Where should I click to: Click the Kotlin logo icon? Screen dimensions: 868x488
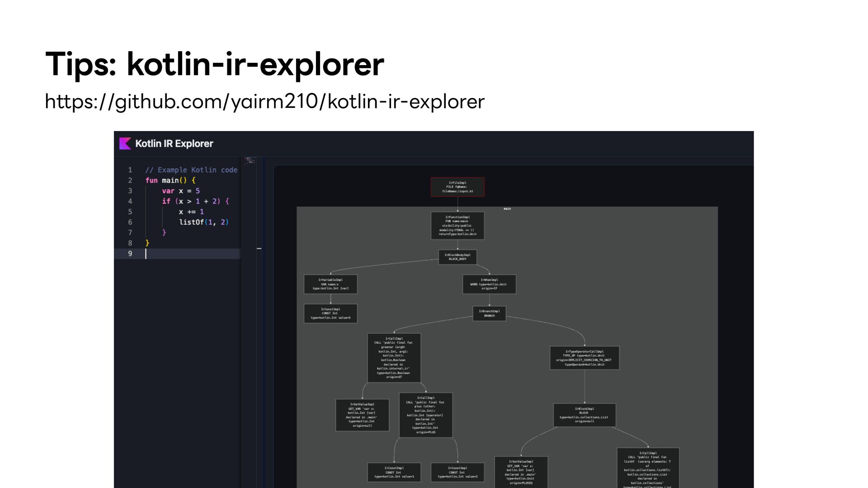tap(125, 144)
